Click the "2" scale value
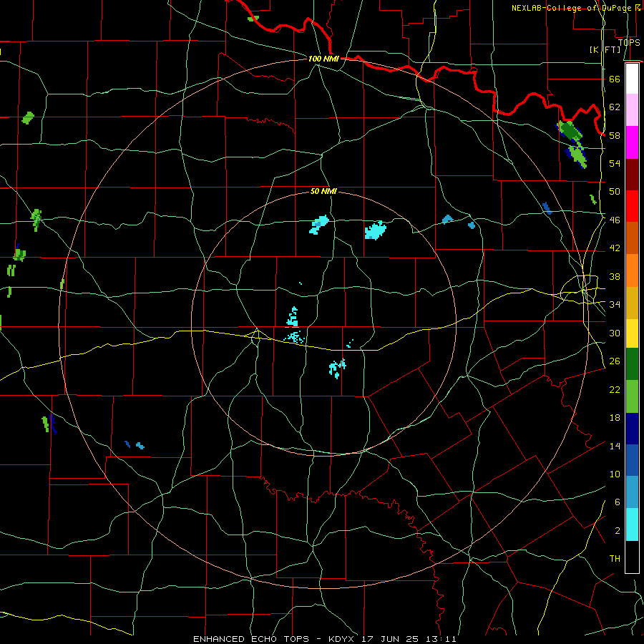This screenshot has width=644, height=644. click(618, 531)
